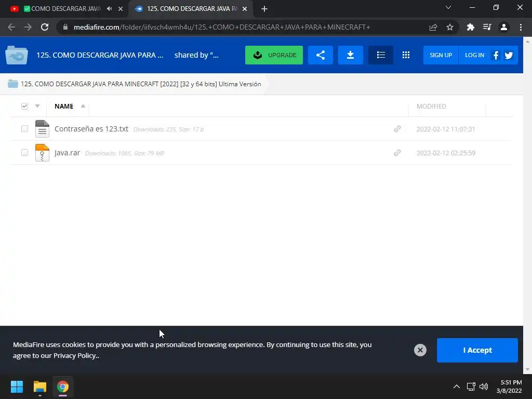Open the Java.rar file link
The width and height of the screenshot is (532, 399).
coord(67,153)
